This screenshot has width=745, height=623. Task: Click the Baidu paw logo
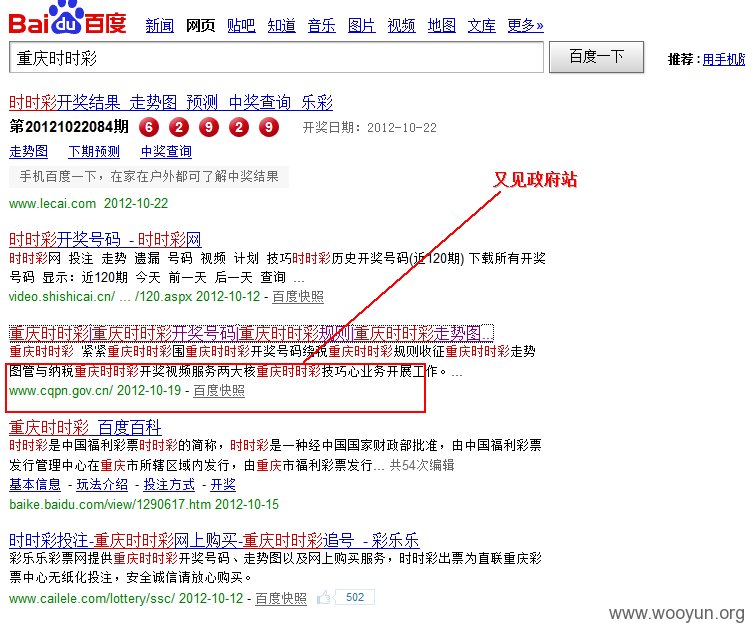pyautogui.click(x=67, y=19)
